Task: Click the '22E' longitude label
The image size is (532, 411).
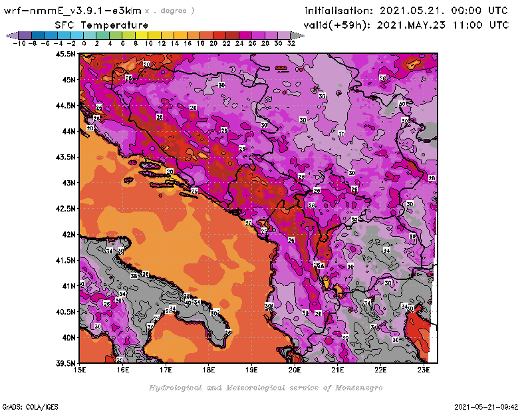Action: (x=380, y=370)
